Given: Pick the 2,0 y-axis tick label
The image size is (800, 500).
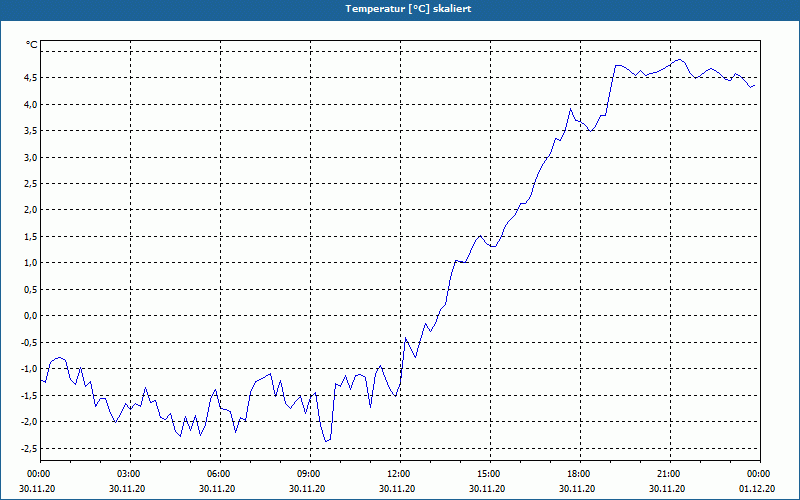Looking at the screenshot, I should (30, 210).
